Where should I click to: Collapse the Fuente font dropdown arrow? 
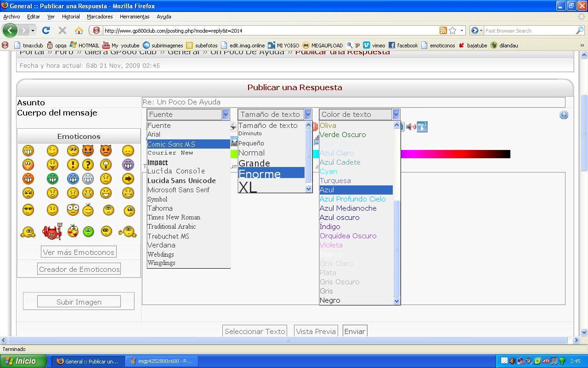[x=226, y=115]
